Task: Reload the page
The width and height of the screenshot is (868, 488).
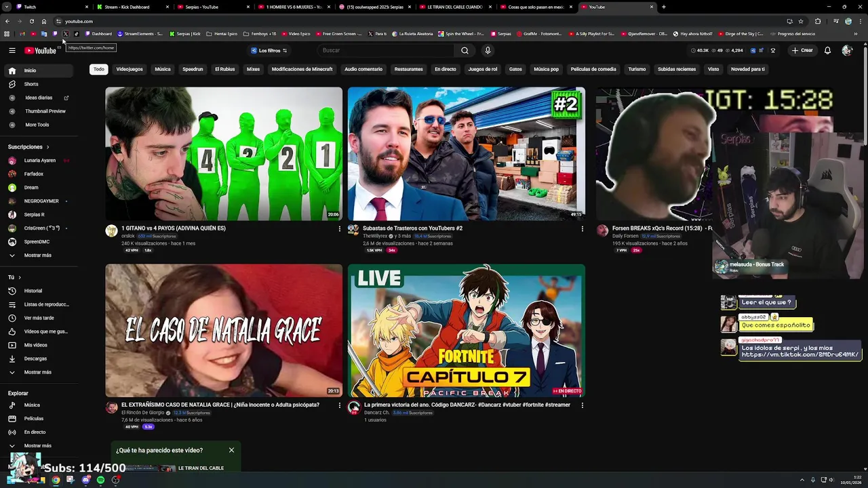Action: click(31, 21)
